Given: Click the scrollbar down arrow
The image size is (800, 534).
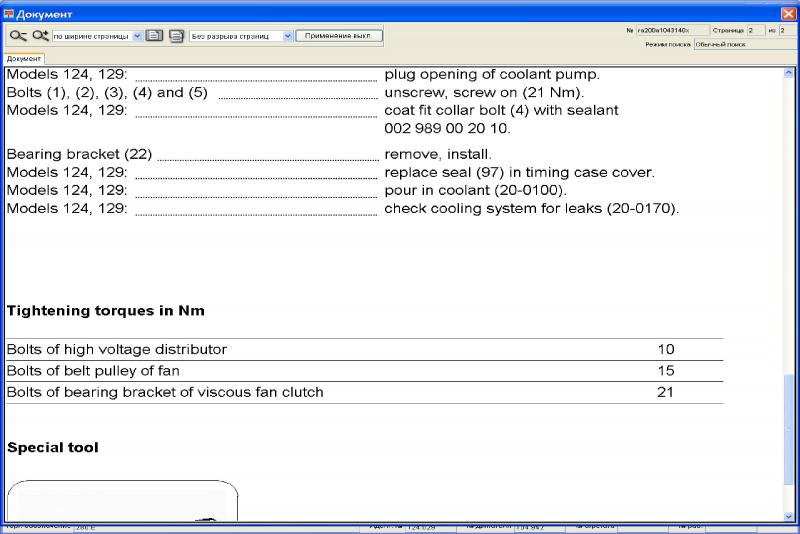Looking at the screenshot, I should 789,515.
